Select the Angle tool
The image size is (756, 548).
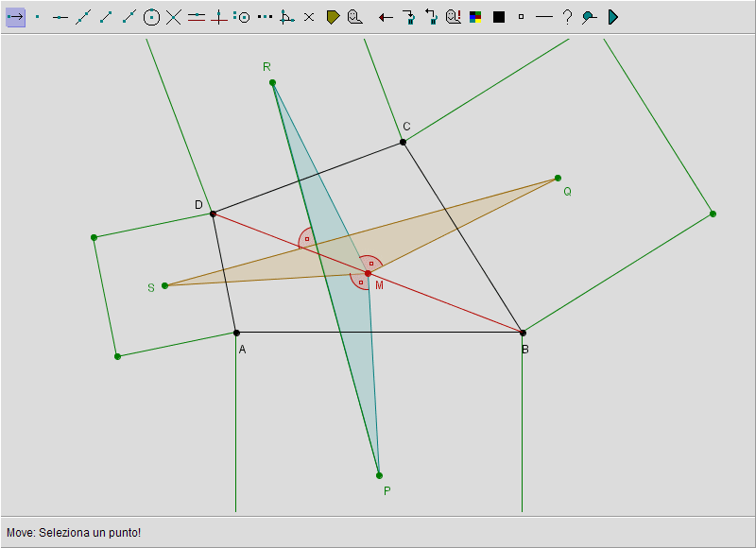pos(287,17)
